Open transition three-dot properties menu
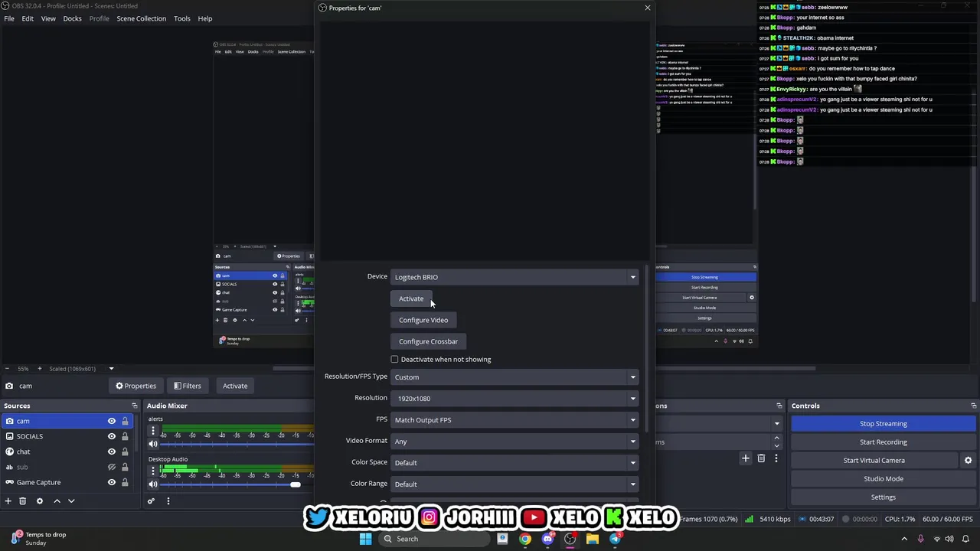Viewport: 980px width, 551px height. pos(776,458)
